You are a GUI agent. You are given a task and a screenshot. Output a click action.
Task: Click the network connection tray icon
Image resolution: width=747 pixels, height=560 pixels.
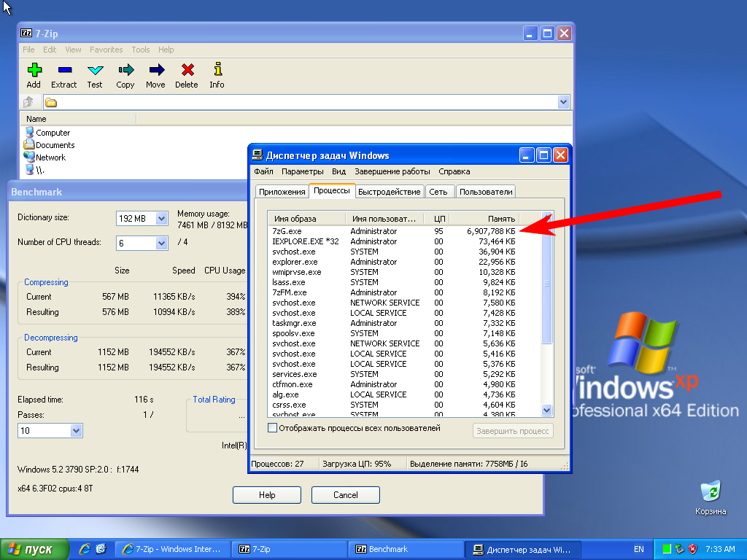pyautogui.click(x=679, y=549)
